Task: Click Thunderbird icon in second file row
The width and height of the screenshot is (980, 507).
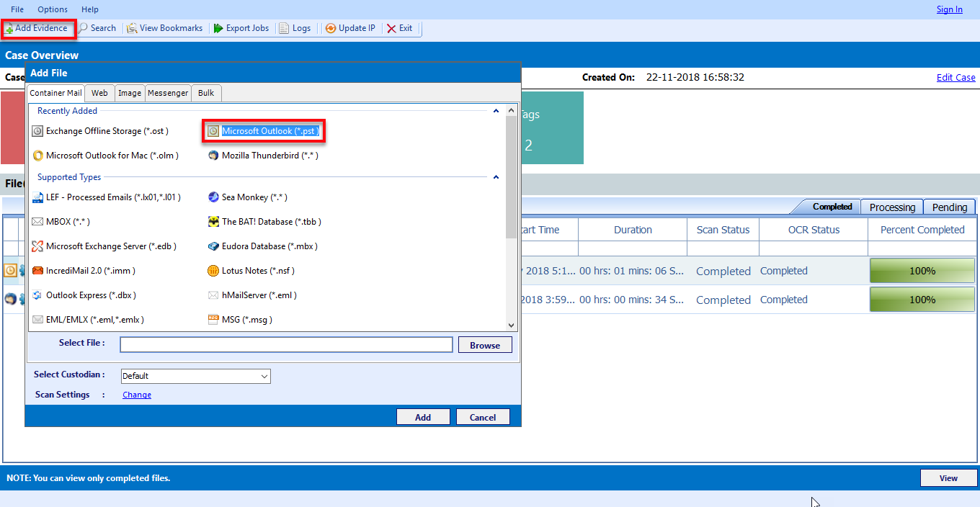Action: [11, 300]
